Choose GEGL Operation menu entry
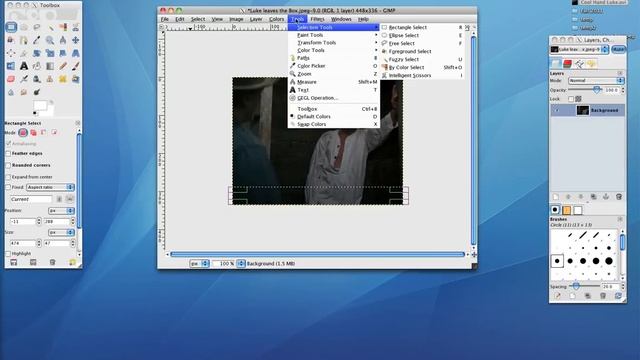Viewport: 640px width, 360px height. 333,98
